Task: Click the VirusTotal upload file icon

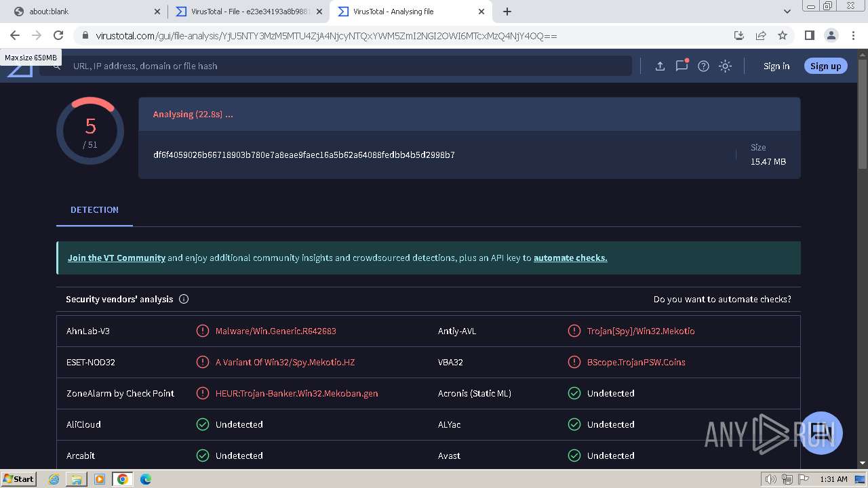Action: (x=660, y=66)
